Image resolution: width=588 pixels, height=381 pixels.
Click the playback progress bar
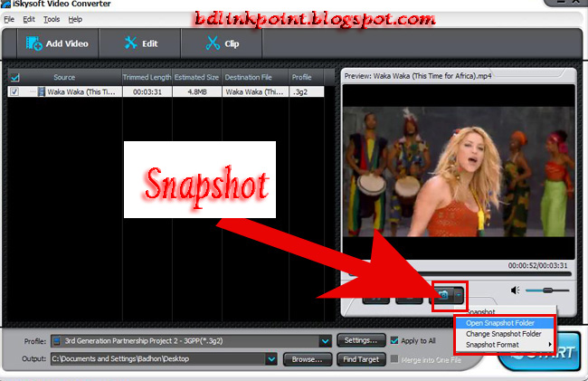[460, 273]
